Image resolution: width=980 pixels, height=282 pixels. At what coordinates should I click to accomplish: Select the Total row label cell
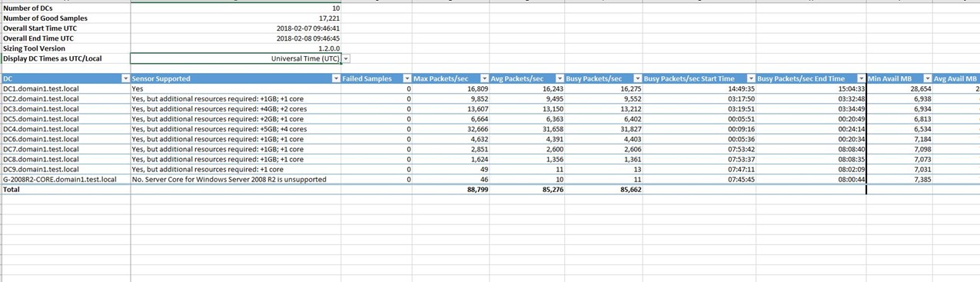pos(65,189)
